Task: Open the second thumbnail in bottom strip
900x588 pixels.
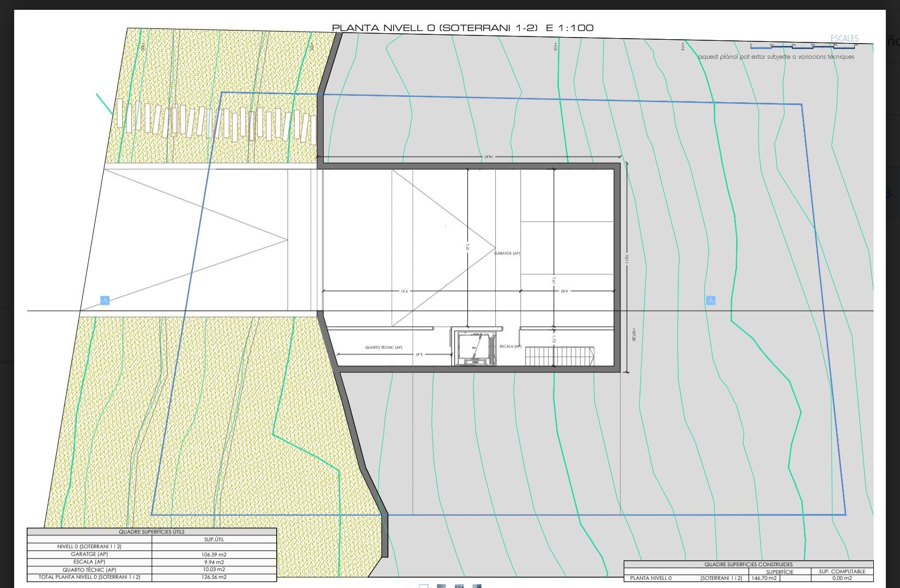Action: pos(441,586)
